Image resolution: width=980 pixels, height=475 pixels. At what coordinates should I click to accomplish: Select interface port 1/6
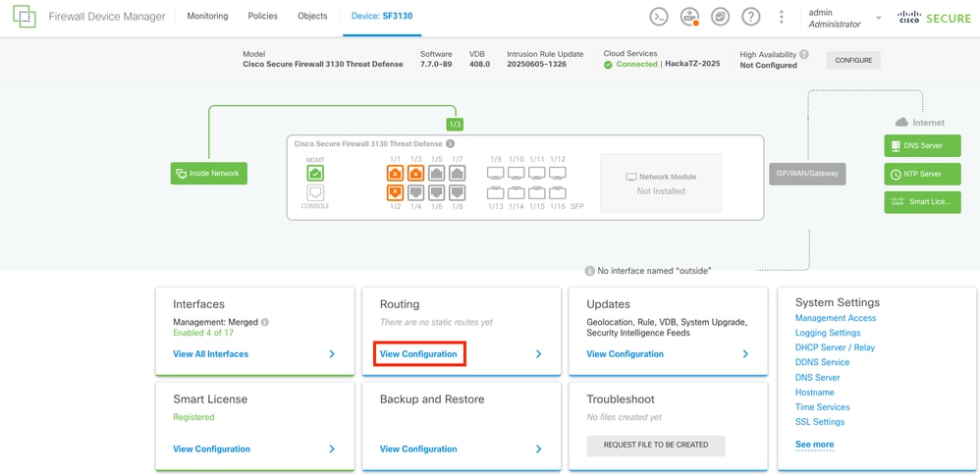(x=436, y=192)
